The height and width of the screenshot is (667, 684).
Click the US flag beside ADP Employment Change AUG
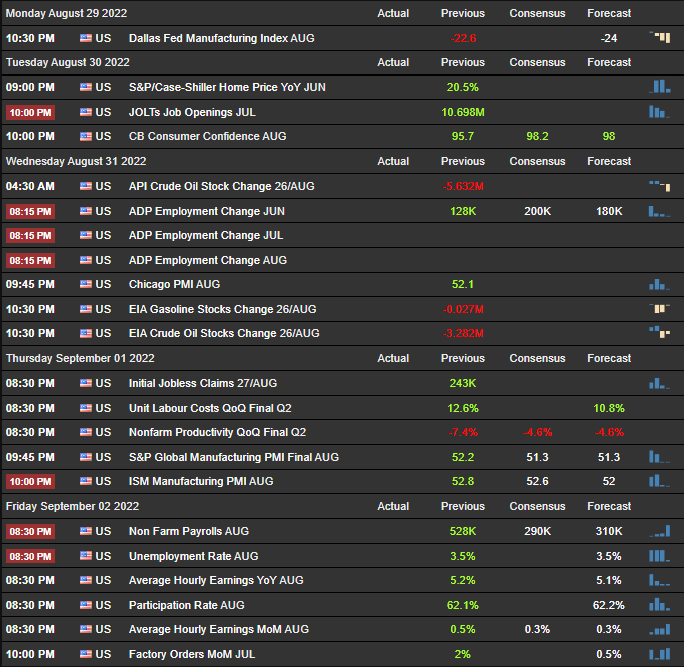tap(86, 260)
